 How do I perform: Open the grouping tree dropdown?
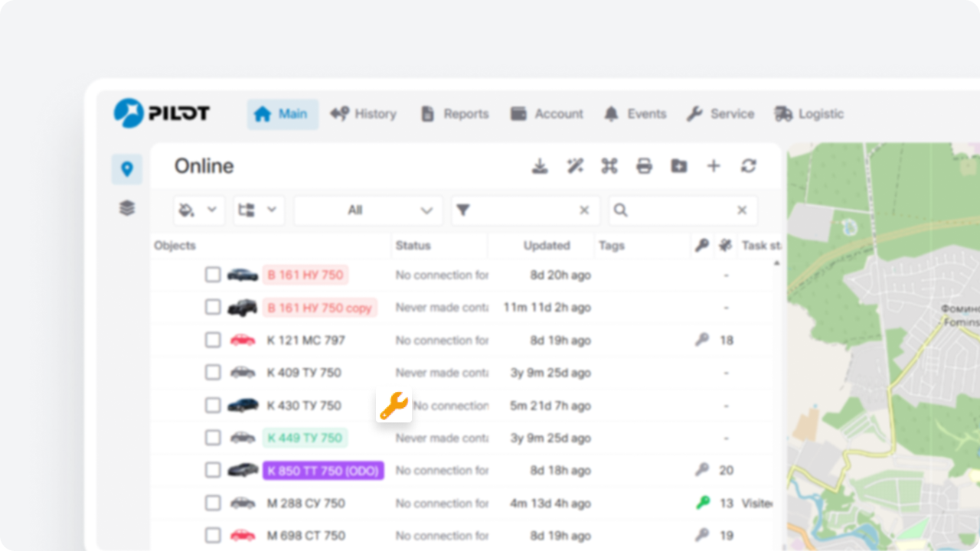click(x=259, y=210)
